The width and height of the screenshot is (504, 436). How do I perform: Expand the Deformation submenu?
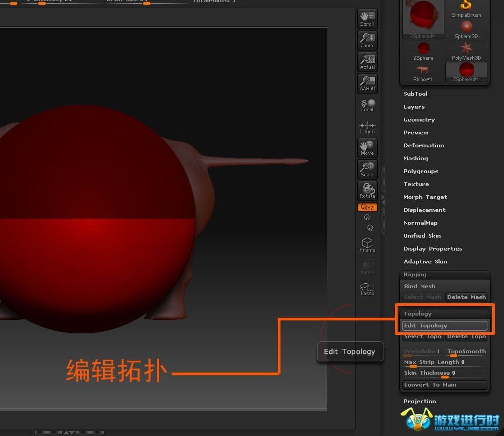pos(423,145)
